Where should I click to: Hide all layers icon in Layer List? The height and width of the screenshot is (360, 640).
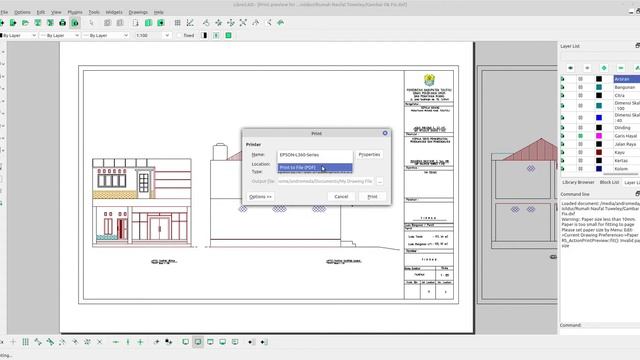tap(587, 68)
